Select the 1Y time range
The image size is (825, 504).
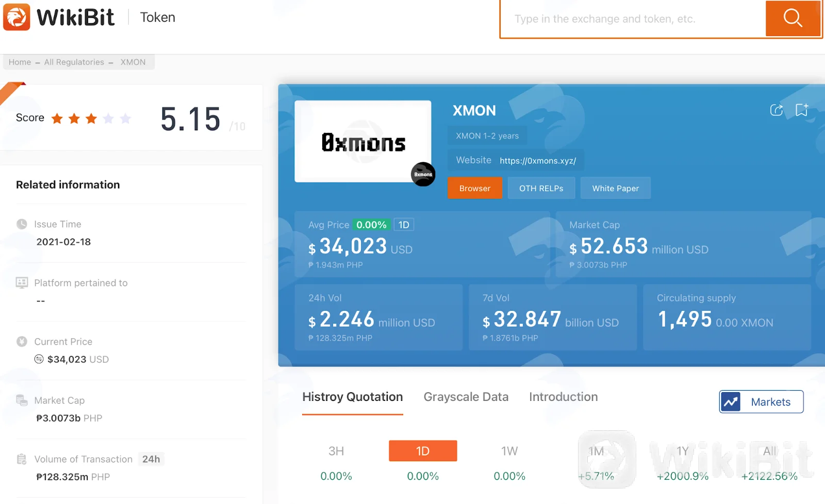click(683, 451)
